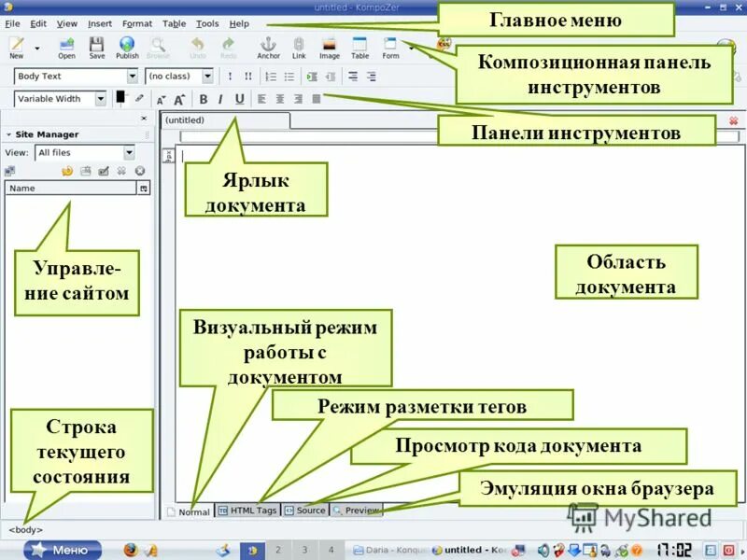Image resolution: width=747 pixels, height=560 pixels.
Task: Toggle the bulleted list button
Action: coord(289,77)
